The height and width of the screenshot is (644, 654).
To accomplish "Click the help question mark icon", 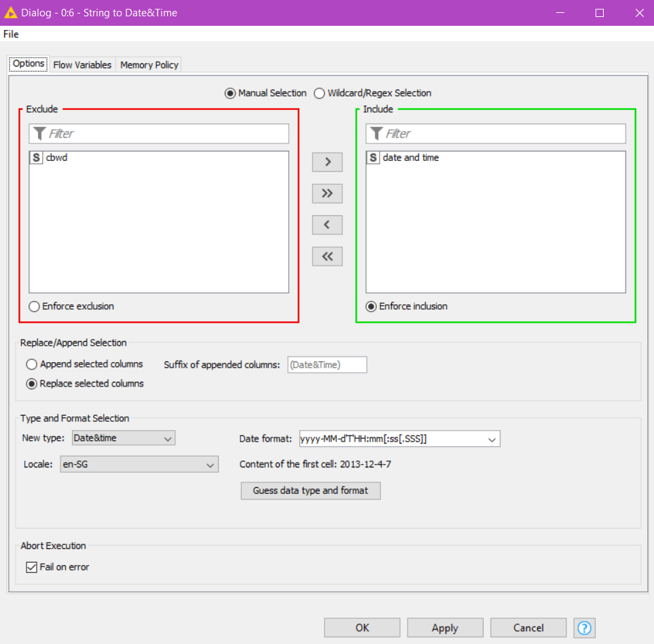I will [x=584, y=628].
